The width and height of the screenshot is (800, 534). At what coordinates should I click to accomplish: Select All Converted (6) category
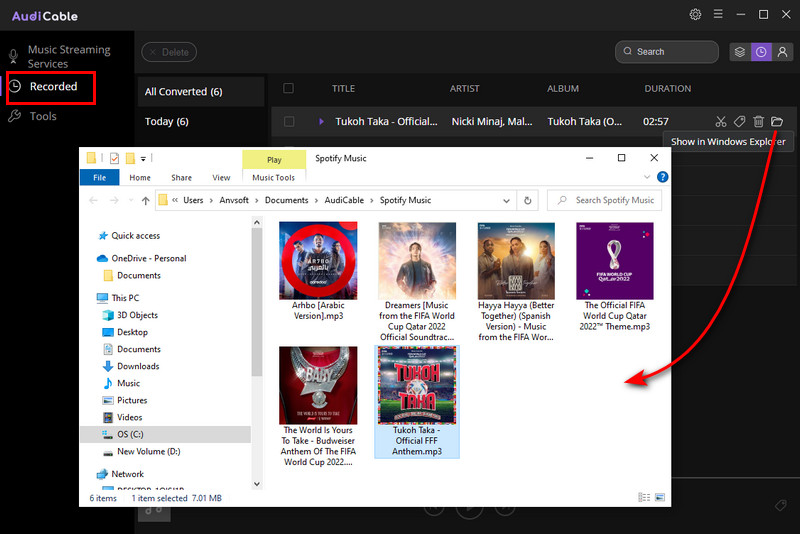pos(201,92)
